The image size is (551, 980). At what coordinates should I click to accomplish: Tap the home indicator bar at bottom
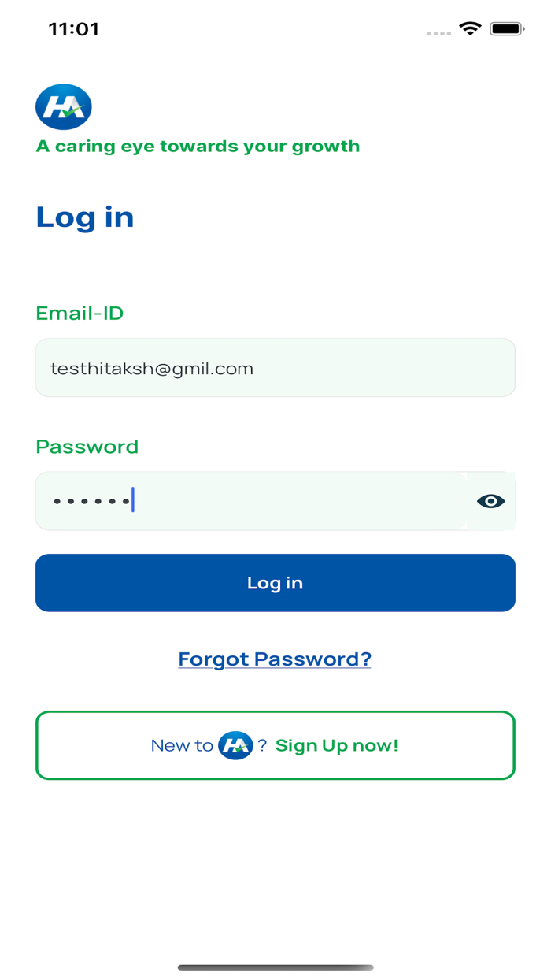pos(275,967)
